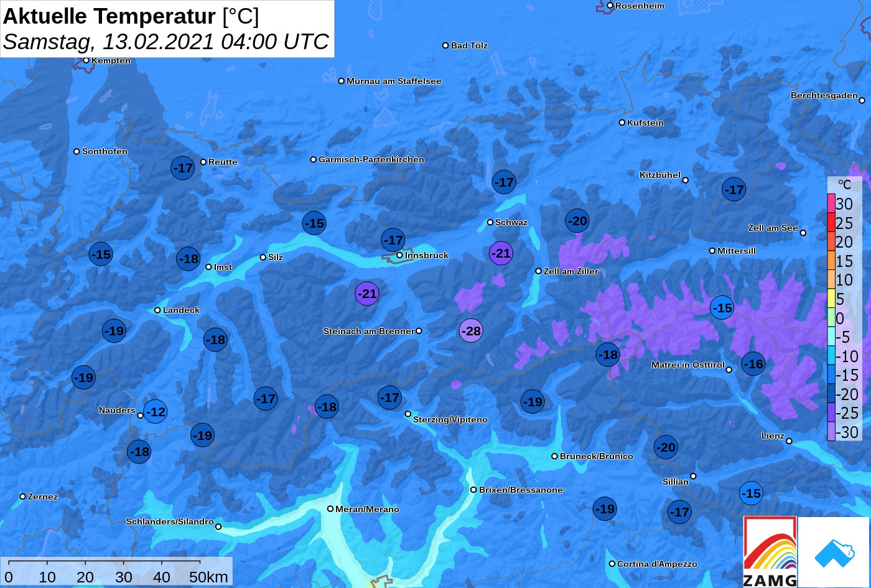Click the 'Aktuelle Temperatur [°C]' title
Viewport: 871px width, 588px height.
pos(131,16)
